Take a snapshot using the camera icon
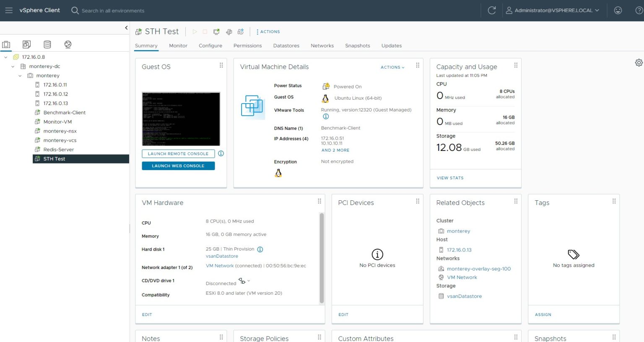Image resolution: width=644 pixels, height=342 pixels. (x=240, y=31)
